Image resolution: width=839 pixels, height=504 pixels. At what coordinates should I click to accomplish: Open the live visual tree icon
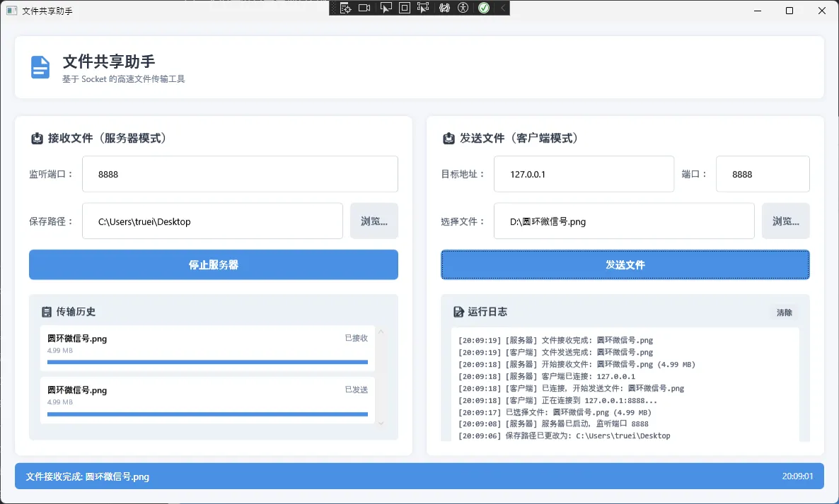[x=345, y=8]
